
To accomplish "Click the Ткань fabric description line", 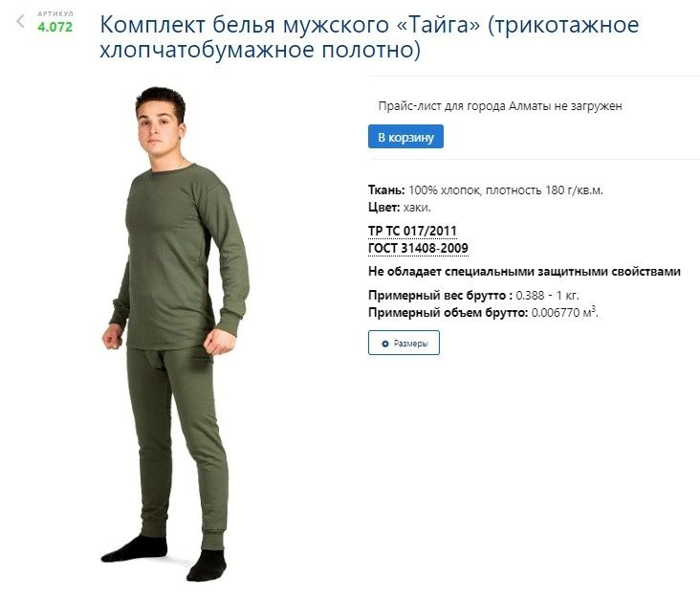I will [486, 190].
